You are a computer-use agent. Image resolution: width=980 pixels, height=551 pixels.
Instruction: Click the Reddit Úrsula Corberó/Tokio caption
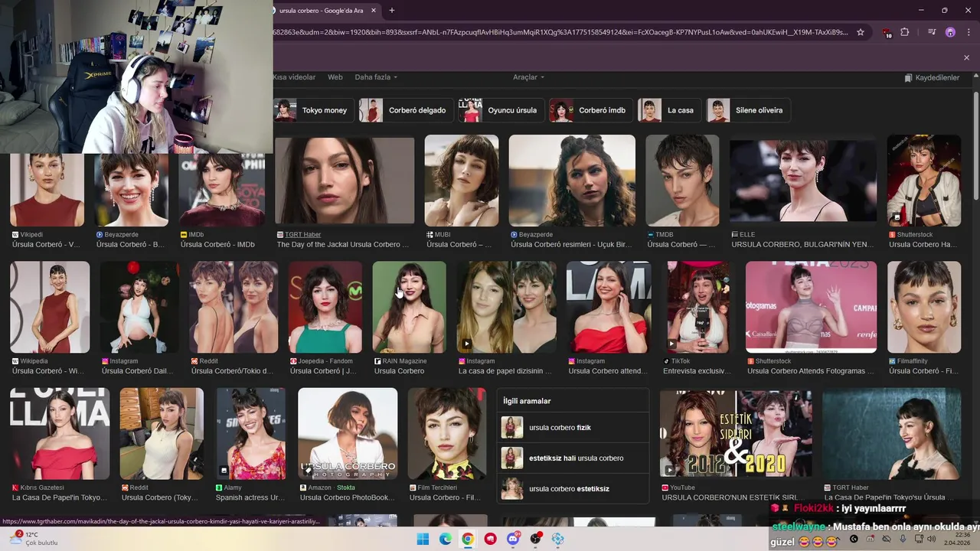[x=232, y=371]
